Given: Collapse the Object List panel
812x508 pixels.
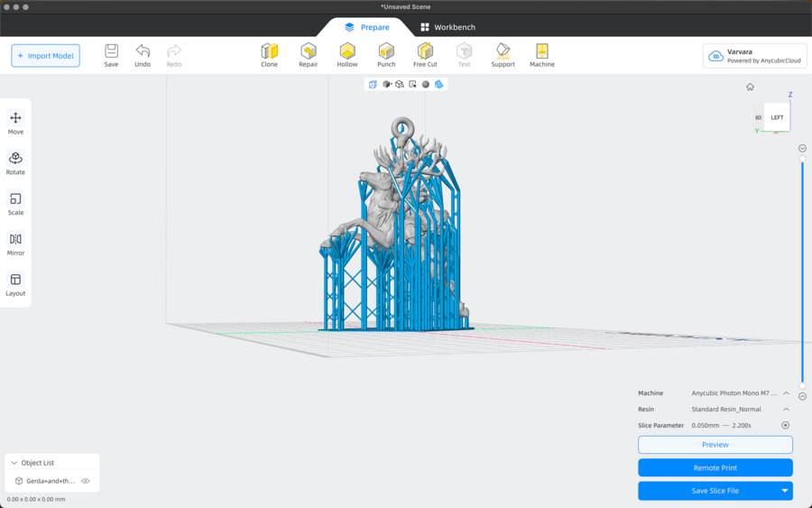Looking at the screenshot, I should click(x=14, y=463).
